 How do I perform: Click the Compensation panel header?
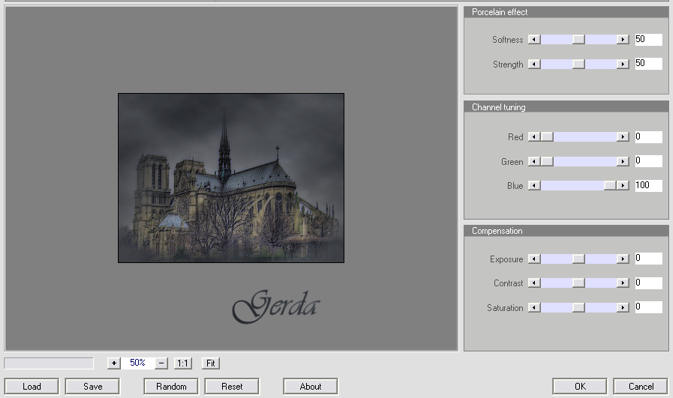566,231
